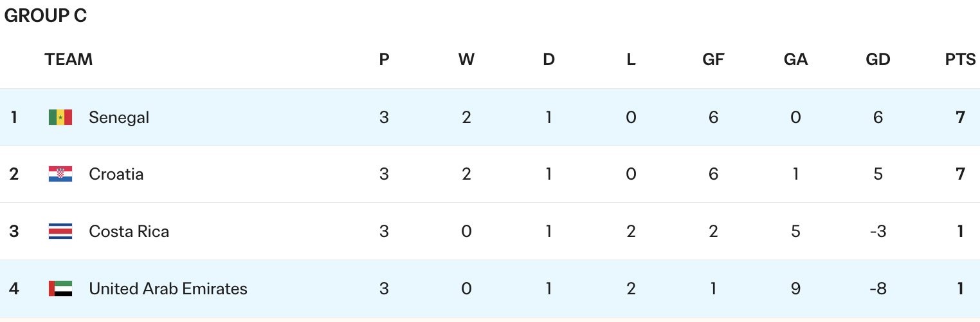Click the W wins column header

coord(466,60)
